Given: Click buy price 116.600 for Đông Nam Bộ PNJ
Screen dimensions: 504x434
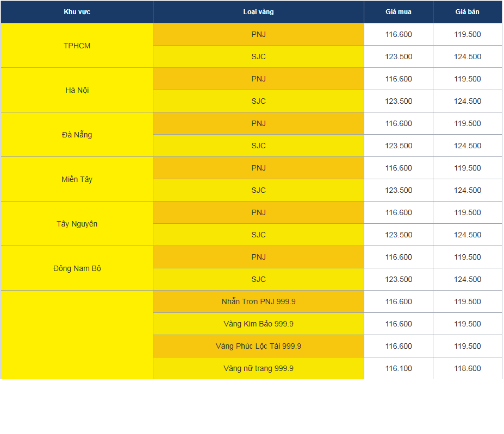Looking at the screenshot, I should pyautogui.click(x=398, y=257).
